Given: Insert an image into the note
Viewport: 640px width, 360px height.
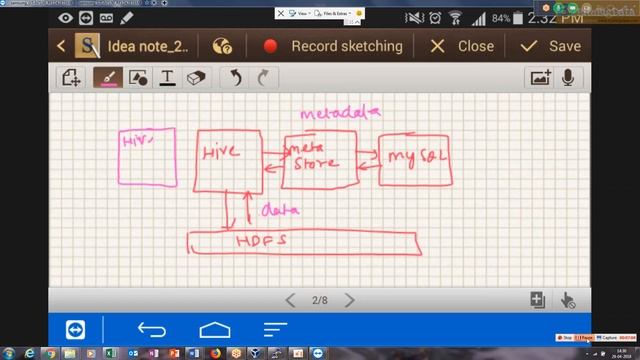Looking at the screenshot, I should [540, 78].
